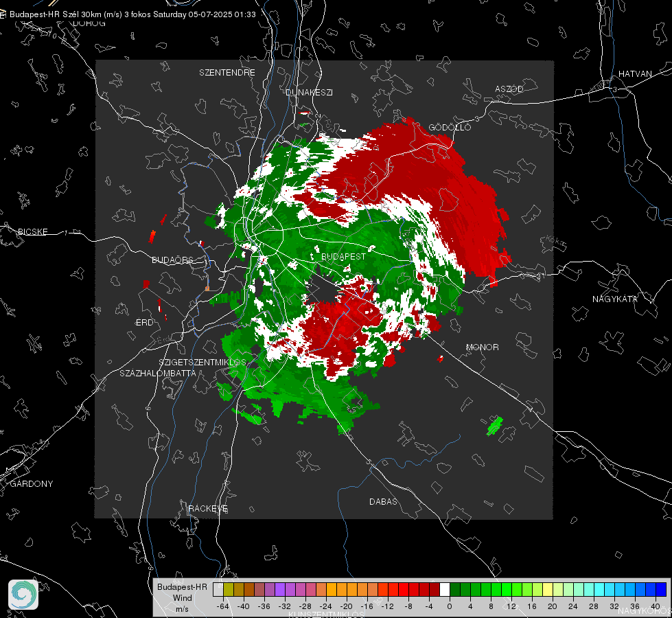672x618 pixels.
Task: Click the -24 legend scale value
Action: (326, 606)
